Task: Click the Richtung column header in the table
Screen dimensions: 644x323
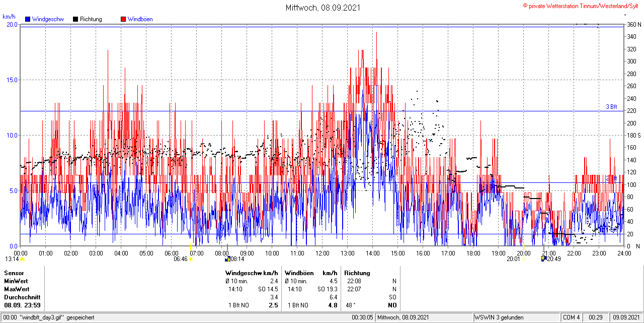Action: click(x=357, y=273)
